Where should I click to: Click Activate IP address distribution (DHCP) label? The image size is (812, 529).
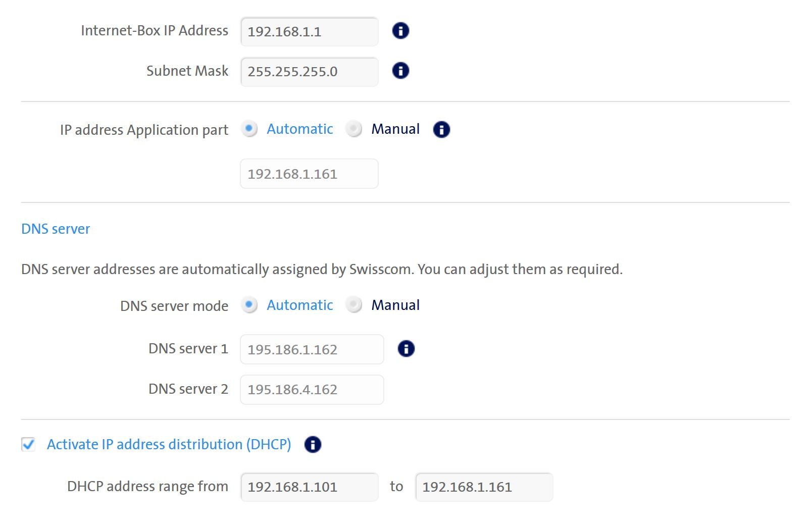169,445
